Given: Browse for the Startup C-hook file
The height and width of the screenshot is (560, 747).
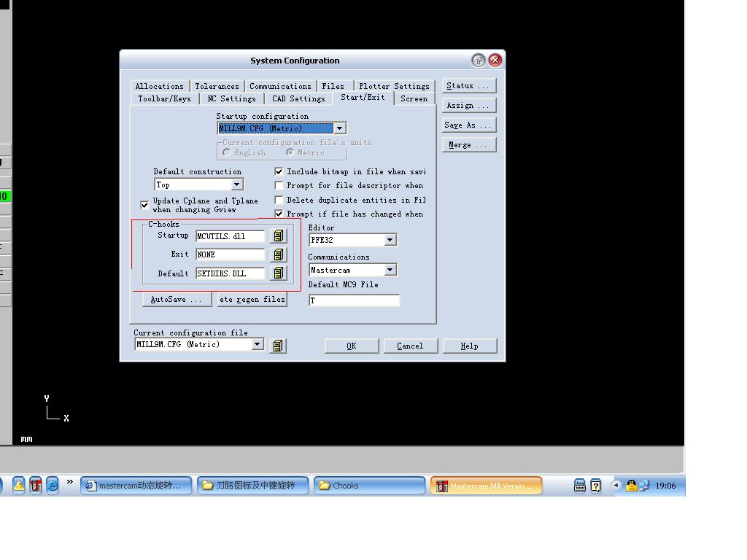Looking at the screenshot, I should point(279,236).
